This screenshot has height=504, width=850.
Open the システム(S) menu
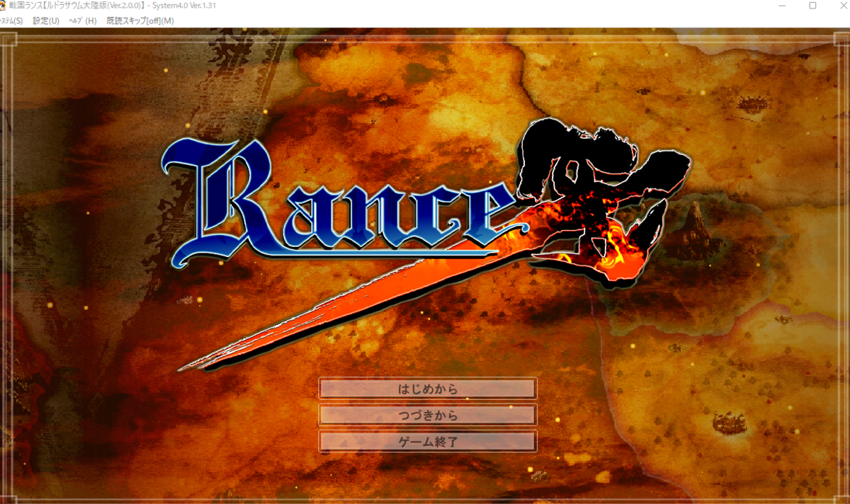tap(11, 21)
